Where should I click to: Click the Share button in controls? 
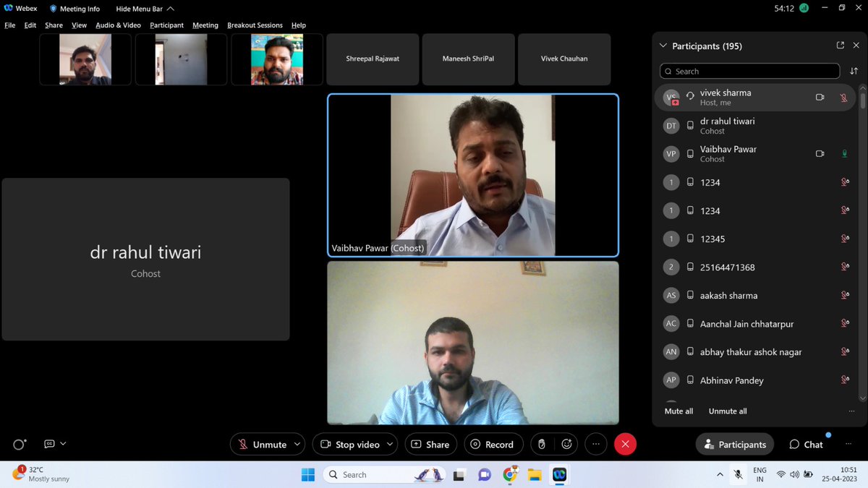point(430,445)
